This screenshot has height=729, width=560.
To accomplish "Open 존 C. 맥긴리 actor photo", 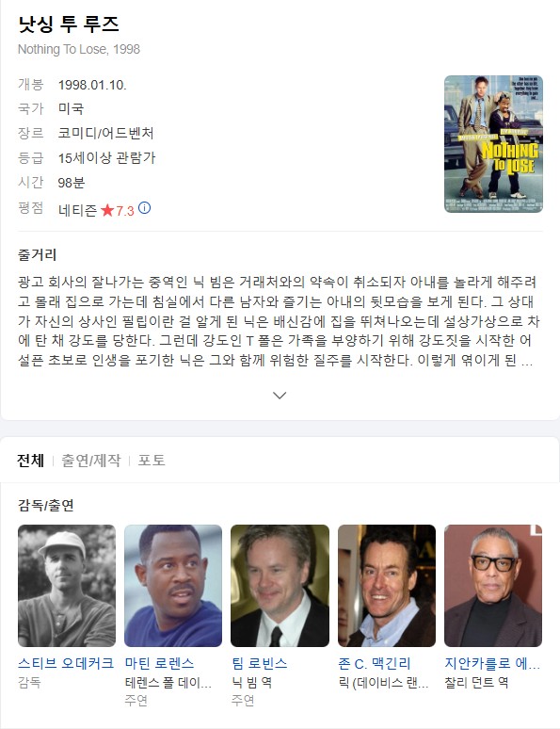I will [x=387, y=586].
